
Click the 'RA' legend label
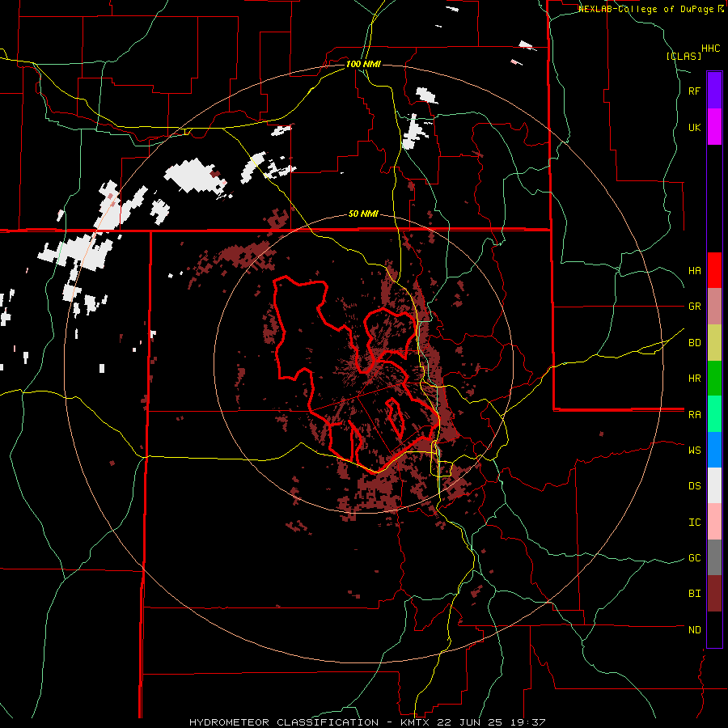[694, 415]
